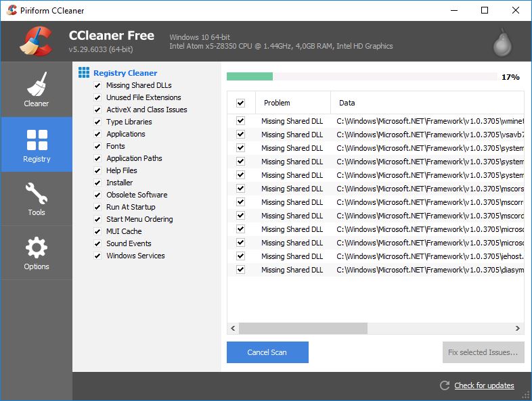Toggle Unused File Extensions checkbox
Screen dimensions: 532x401
click(x=97, y=97)
